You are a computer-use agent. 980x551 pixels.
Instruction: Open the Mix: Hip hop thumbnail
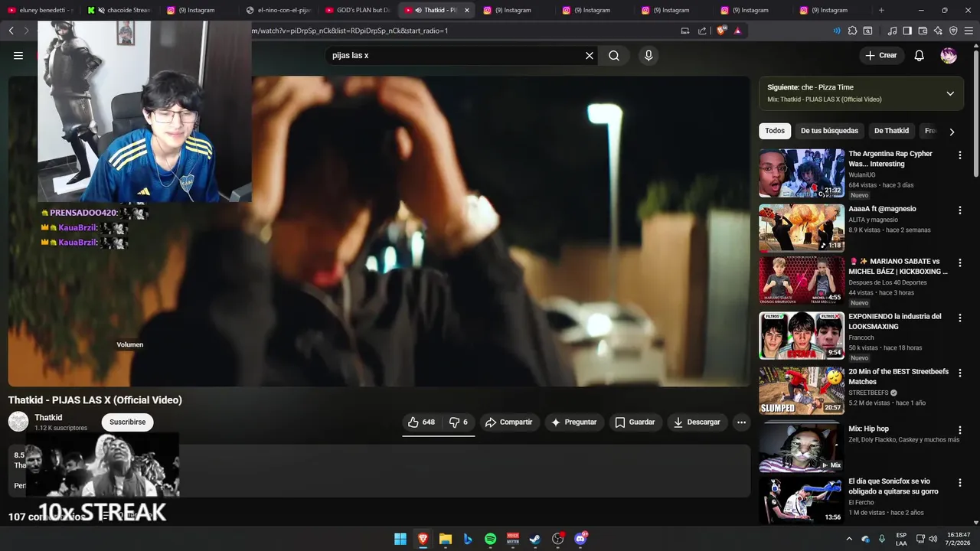[802, 448]
